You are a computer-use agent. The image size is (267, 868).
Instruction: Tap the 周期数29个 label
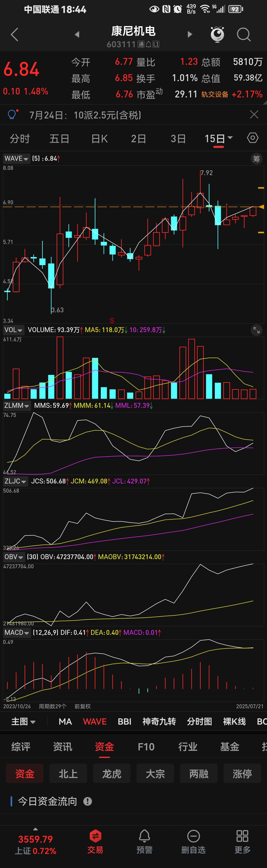coord(52,706)
